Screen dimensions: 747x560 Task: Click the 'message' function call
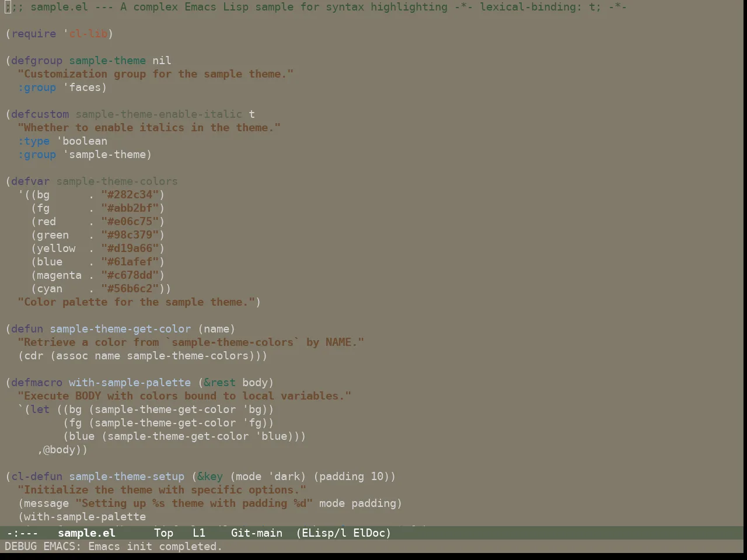point(47,503)
